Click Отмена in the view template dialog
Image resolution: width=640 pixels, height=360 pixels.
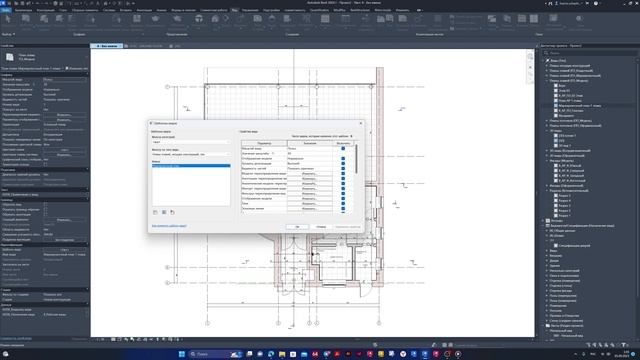click(x=321, y=227)
